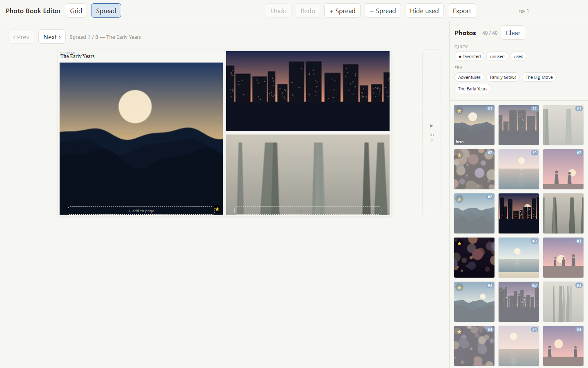Click the #1 badge on the city skyline thumbnail
The image size is (588, 368).
click(x=534, y=108)
